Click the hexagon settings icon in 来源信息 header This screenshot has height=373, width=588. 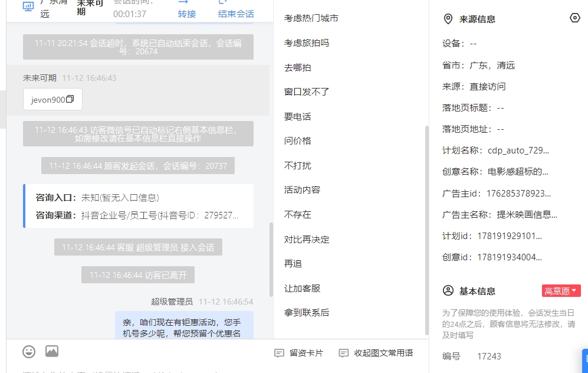point(574,18)
